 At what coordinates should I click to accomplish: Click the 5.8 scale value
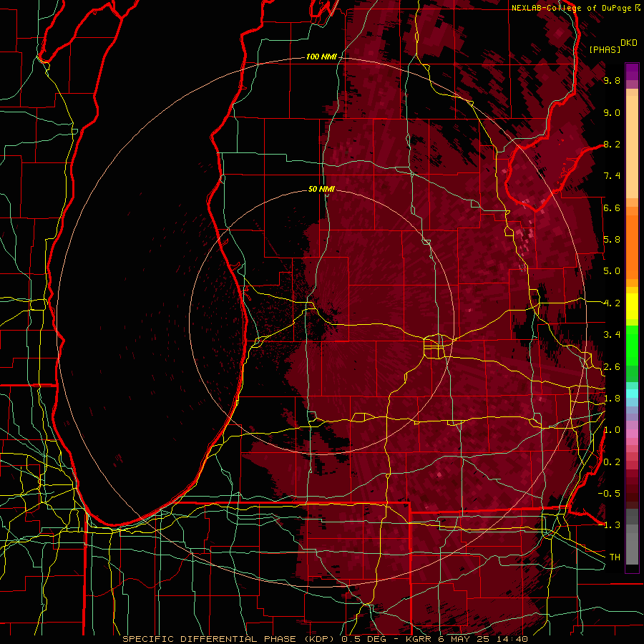click(x=612, y=240)
